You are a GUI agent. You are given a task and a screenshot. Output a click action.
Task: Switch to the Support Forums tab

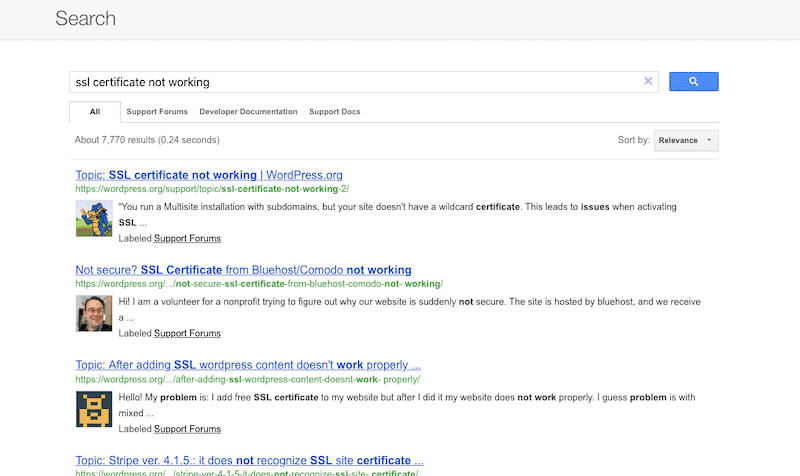click(157, 112)
